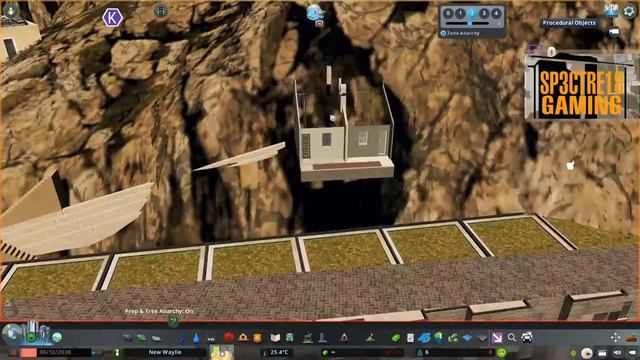This screenshot has height=360, width=640.
Task: Click the population counter bar
Action: tap(455, 352)
